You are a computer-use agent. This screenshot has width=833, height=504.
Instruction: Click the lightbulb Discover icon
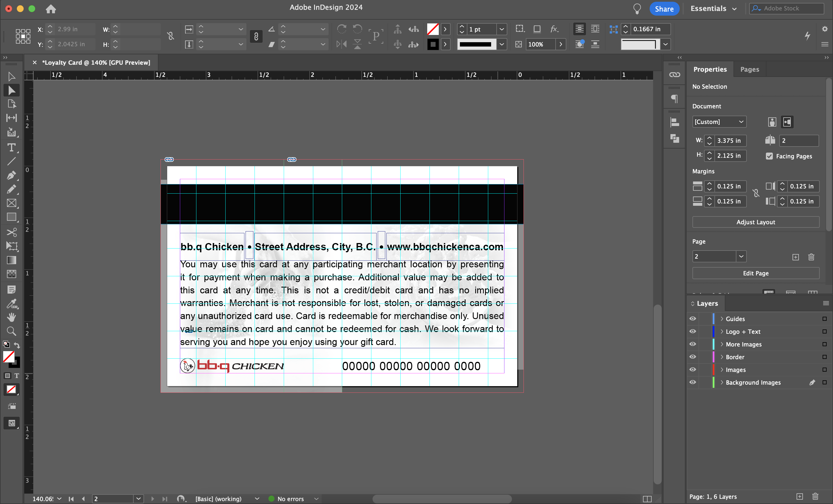pos(637,8)
